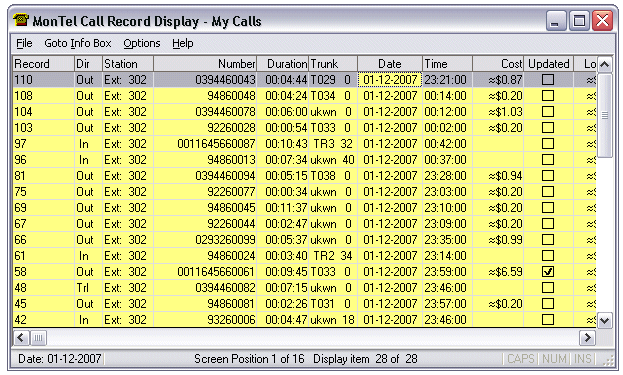
Task: Uncheck the Updated checkbox for record 58
Action: (x=548, y=271)
